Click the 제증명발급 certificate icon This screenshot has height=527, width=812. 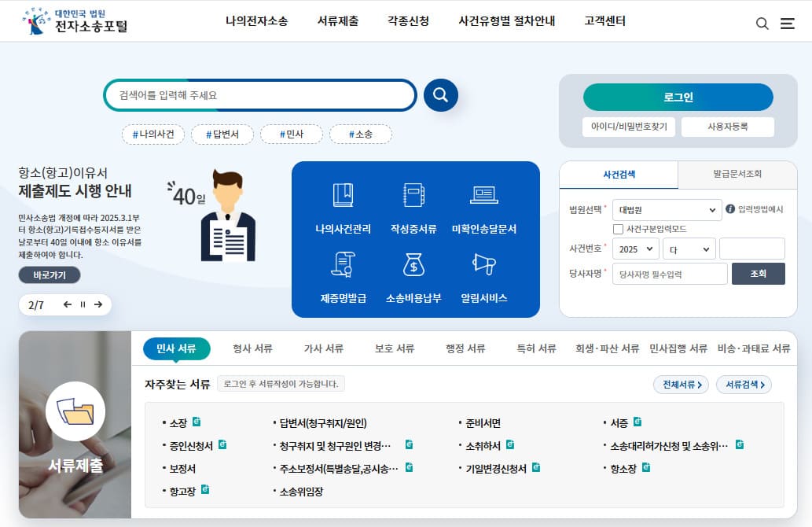(343, 273)
